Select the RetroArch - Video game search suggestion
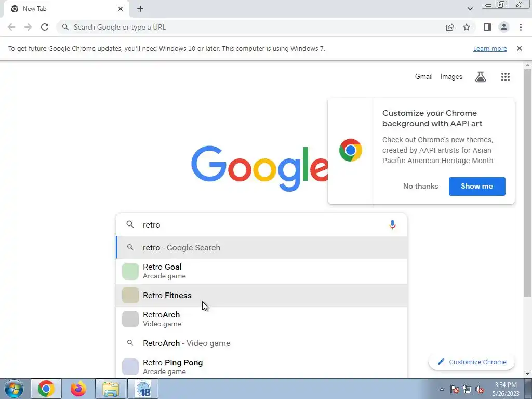Screen dimensions: 532x399 click(261, 343)
